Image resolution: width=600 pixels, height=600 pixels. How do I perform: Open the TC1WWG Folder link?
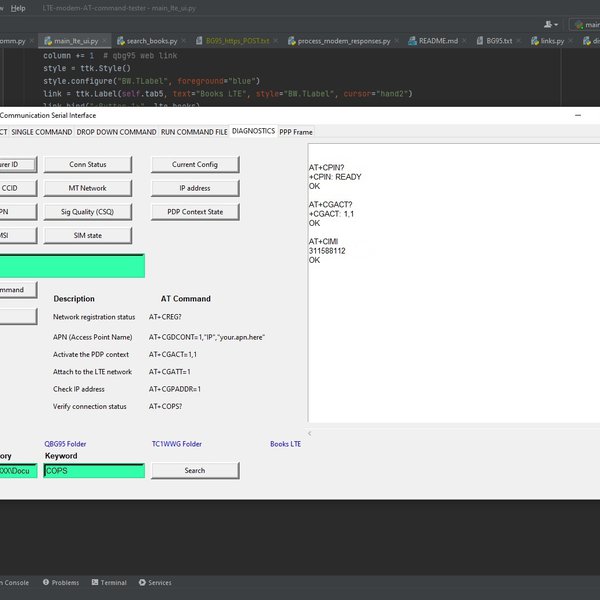click(x=177, y=444)
